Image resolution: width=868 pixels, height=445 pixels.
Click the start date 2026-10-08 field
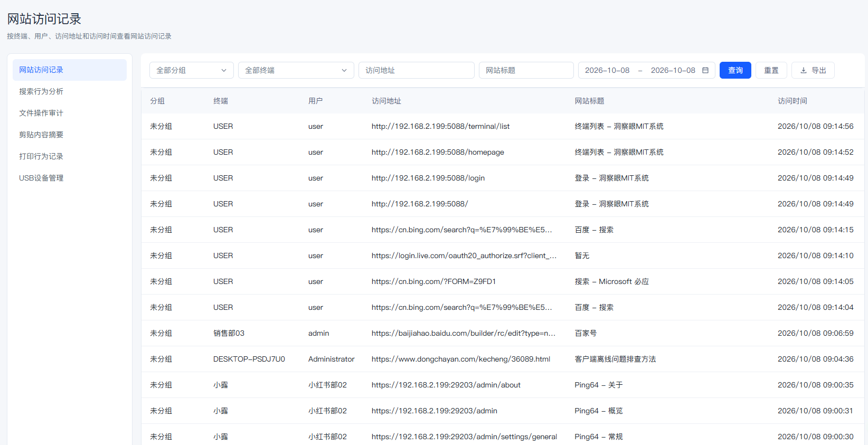click(x=607, y=70)
